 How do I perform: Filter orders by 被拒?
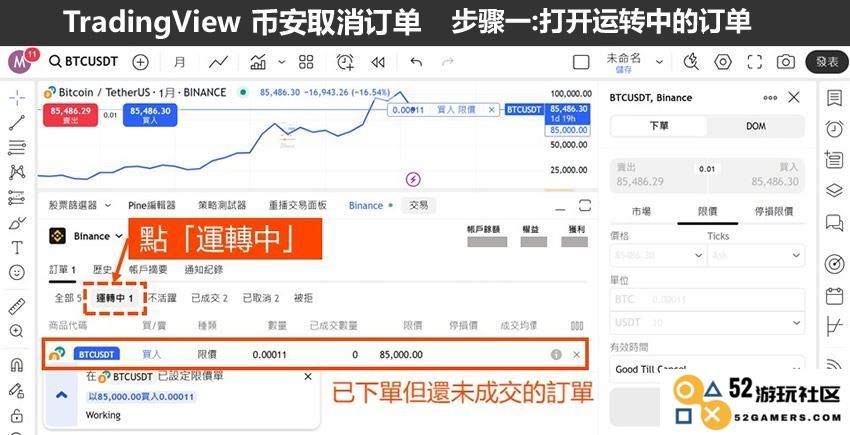303,298
